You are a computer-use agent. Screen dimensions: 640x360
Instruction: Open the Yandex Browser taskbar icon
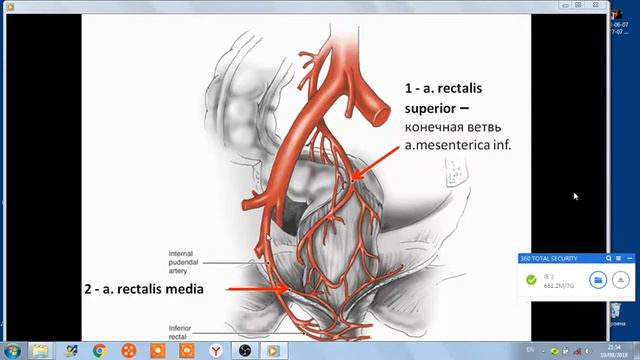[x=216, y=351]
